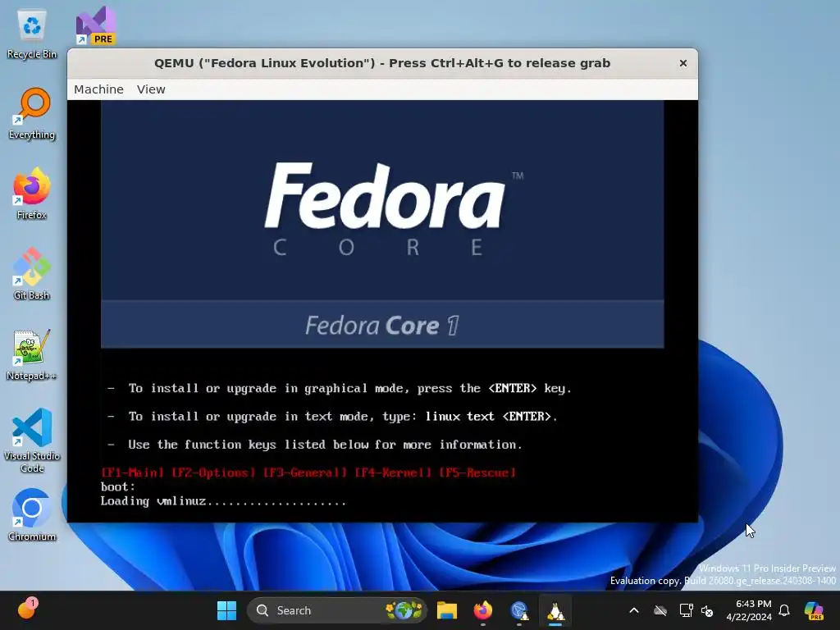This screenshot has width=840, height=630.
Task: Open the View menu in QEMU
Action: pos(151,89)
